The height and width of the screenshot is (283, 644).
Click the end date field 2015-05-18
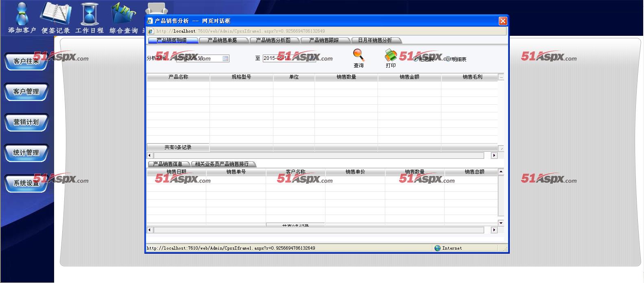pos(289,58)
